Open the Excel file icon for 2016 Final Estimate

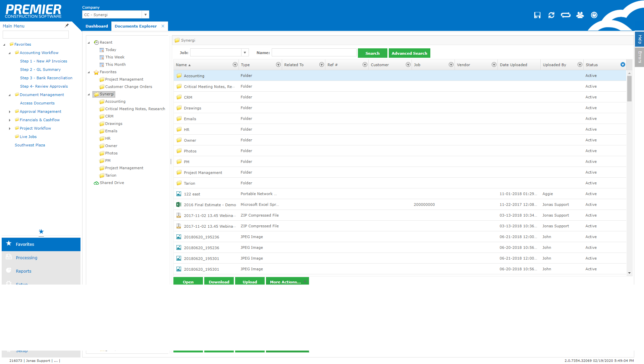(x=179, y=204)
